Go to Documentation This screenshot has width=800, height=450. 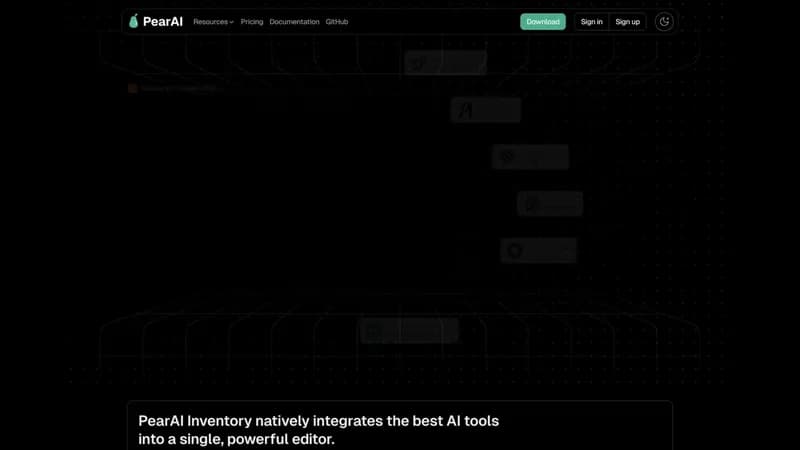[x=294, y=22]
